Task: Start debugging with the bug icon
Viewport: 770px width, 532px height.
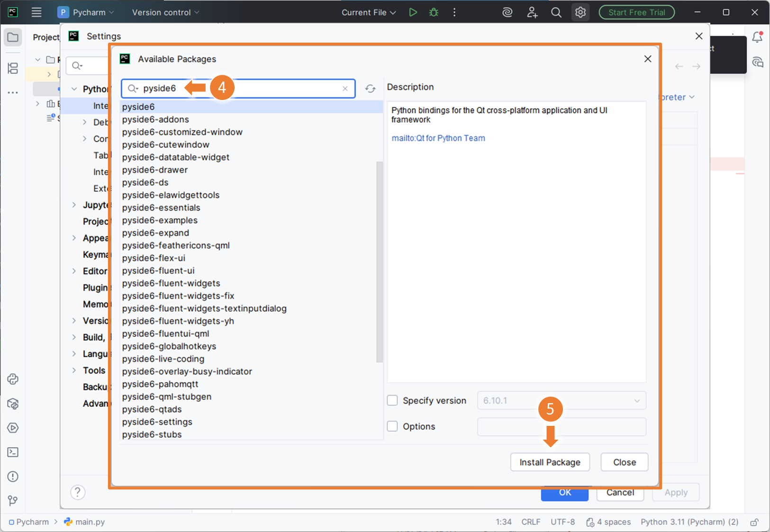Action: click(x=434, y=12)
